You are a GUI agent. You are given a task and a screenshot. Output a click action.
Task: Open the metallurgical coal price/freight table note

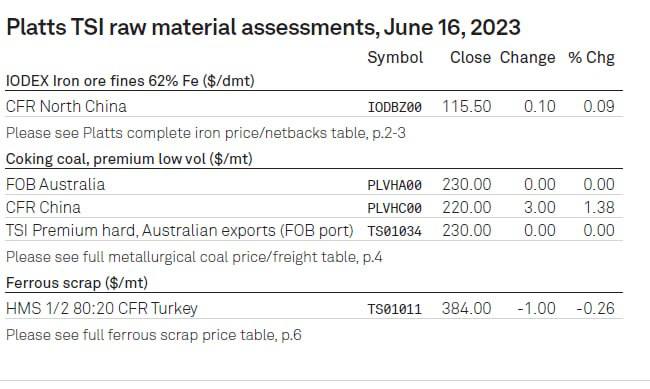(194, 257)
